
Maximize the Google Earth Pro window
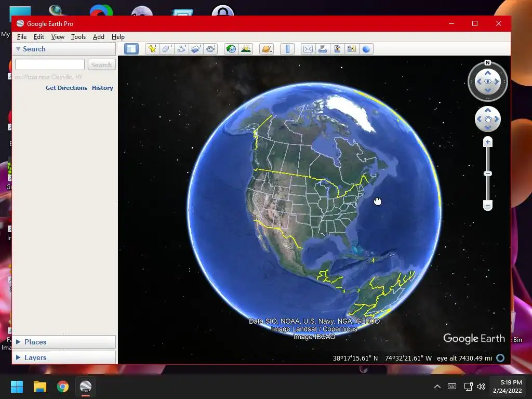pyautogui.click(x=475, y=23)
